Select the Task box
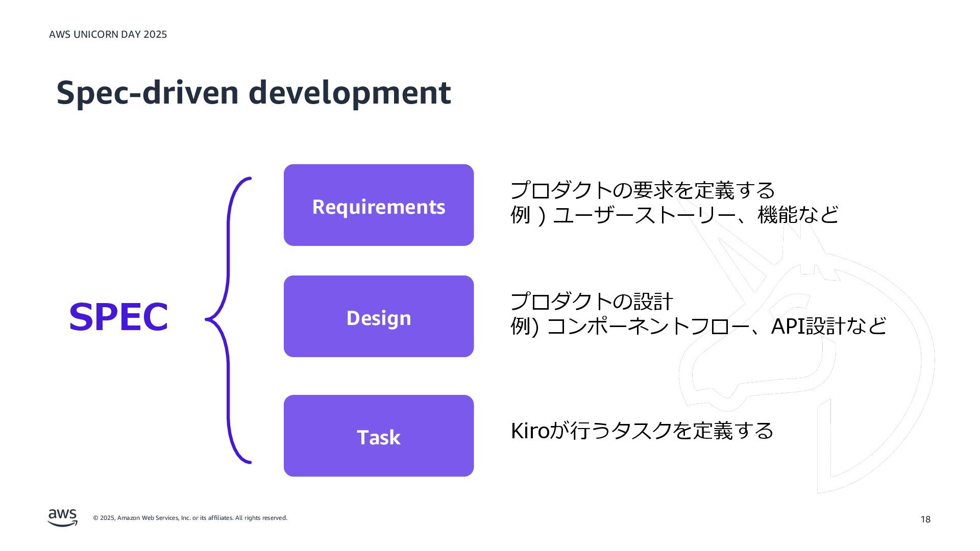This screenshot has height=551, width=980. tap(379, 436)
